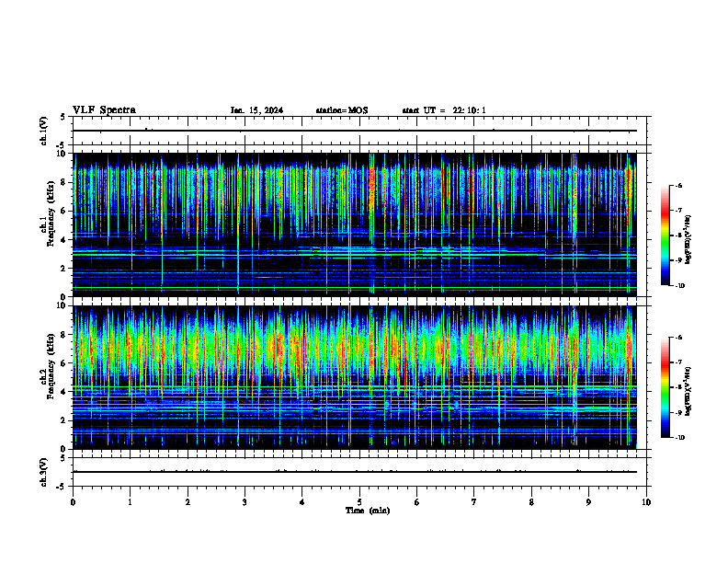Screen dimensions: 728x563
Task: Click ch.2 frequency axis "6" kHz tick label
Action: tap(64, 363)
